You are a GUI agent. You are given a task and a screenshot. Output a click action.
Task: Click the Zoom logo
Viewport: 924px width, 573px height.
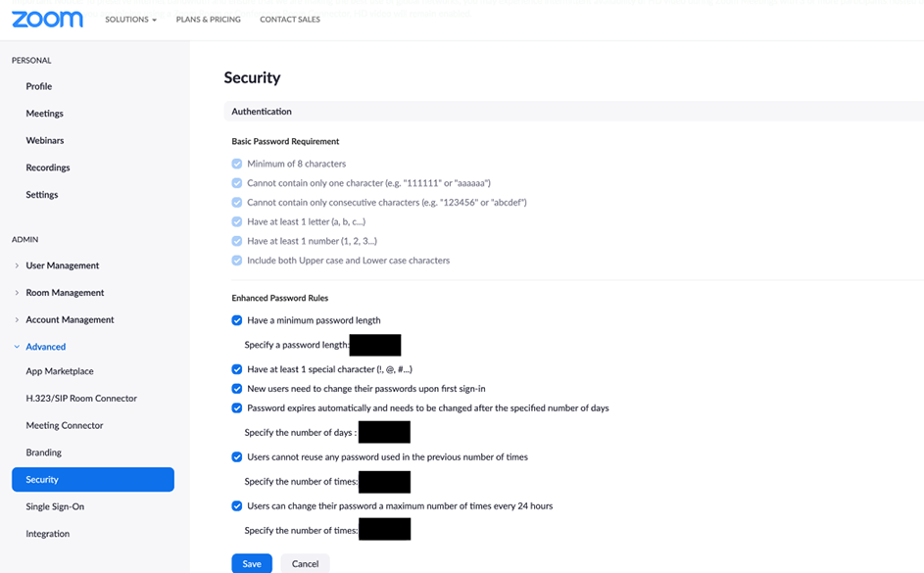coord(47,20)
